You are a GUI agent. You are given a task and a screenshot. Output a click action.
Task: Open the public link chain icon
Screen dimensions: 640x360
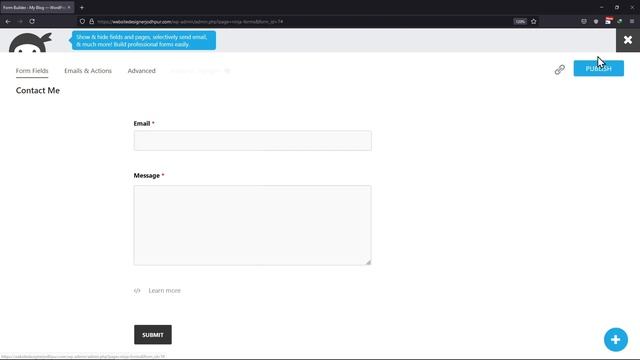click(560, 70)
